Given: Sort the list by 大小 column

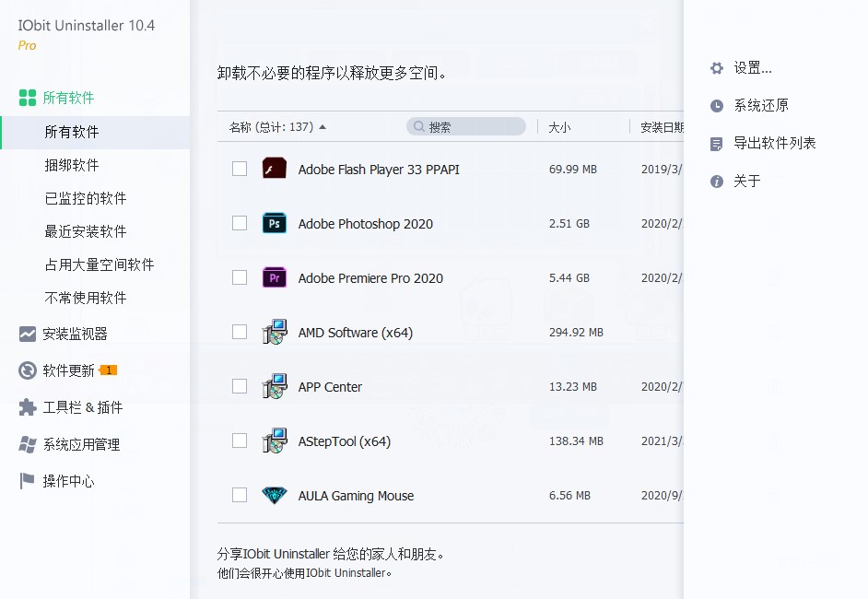Looking at the screenshot, I should (559, 125).
